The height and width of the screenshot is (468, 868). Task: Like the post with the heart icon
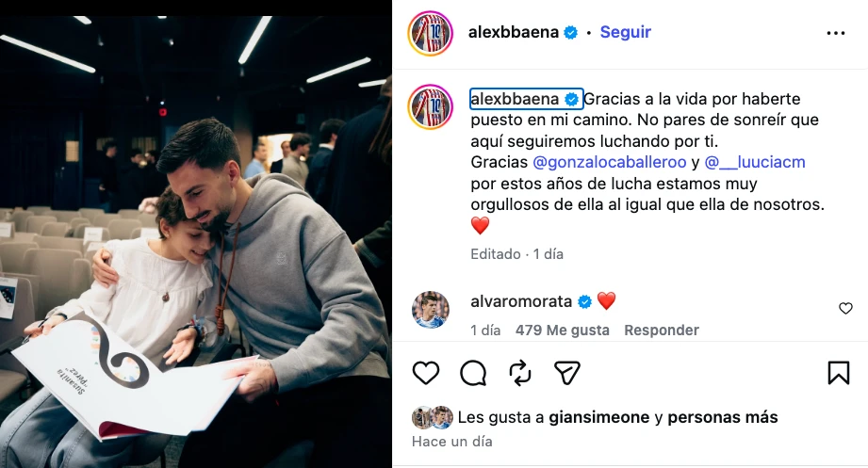click(x=426, y=373)
